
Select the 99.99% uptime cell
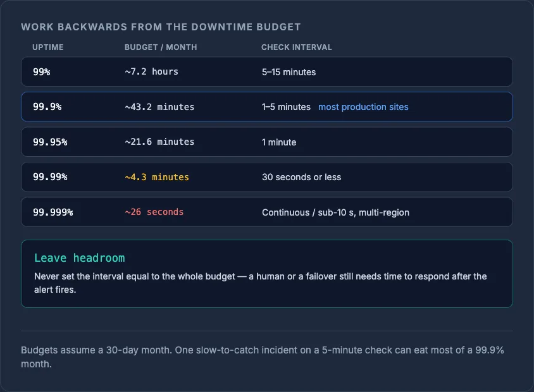[x=50, y=177]
